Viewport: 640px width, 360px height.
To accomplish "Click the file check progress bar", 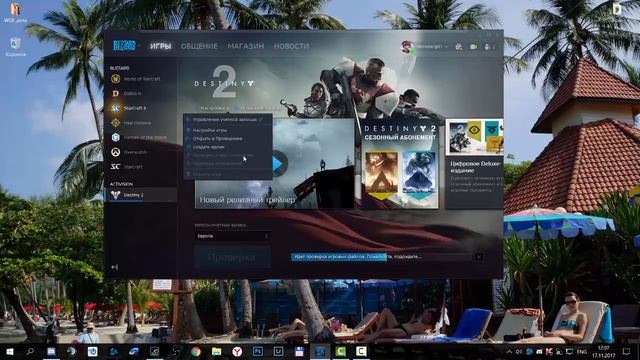I will coord(381,257).
